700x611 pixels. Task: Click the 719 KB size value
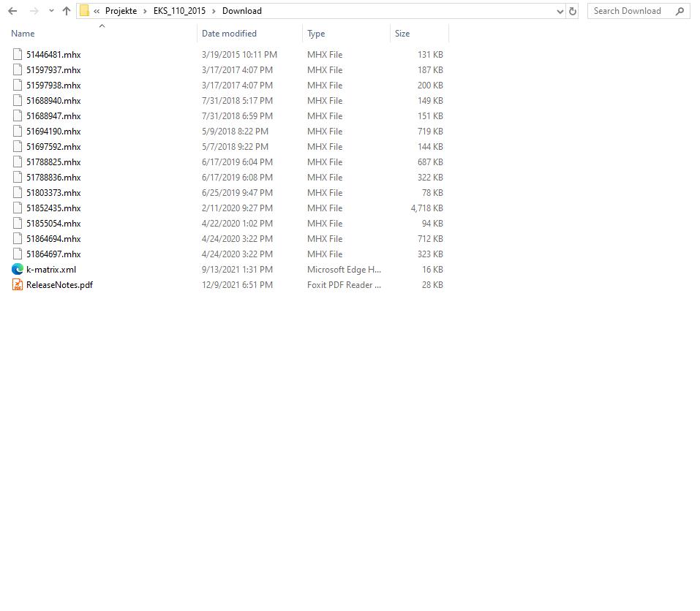[430, 131]
